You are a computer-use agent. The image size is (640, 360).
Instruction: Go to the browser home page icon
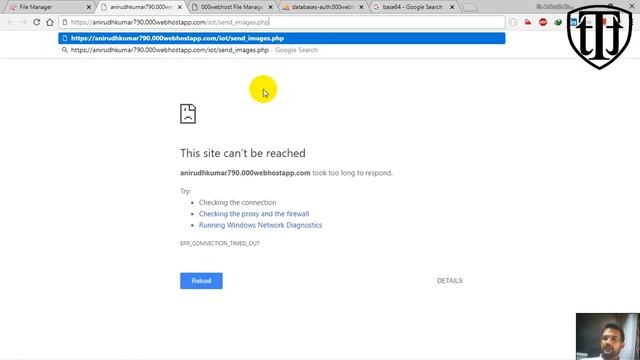(50, 22)
